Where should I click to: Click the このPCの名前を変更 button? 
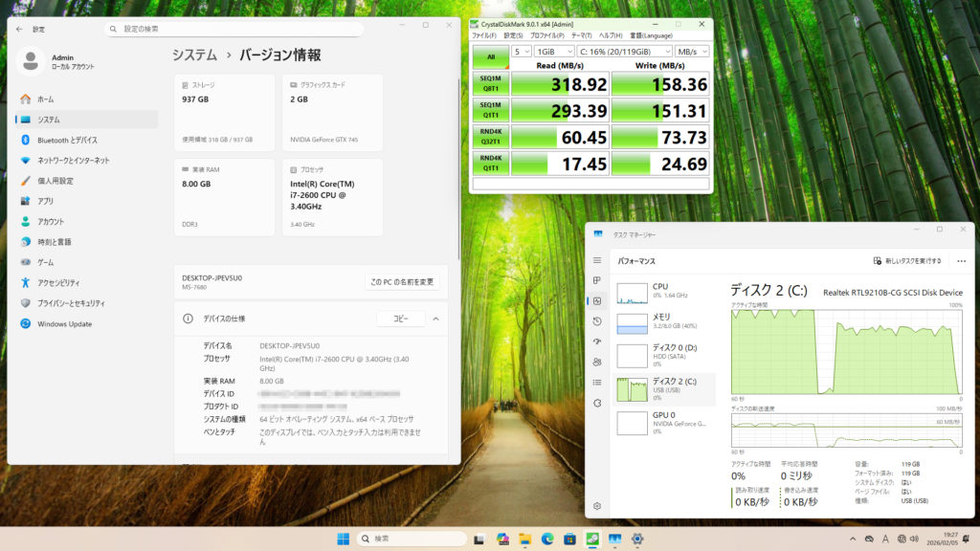coord(403,282)
